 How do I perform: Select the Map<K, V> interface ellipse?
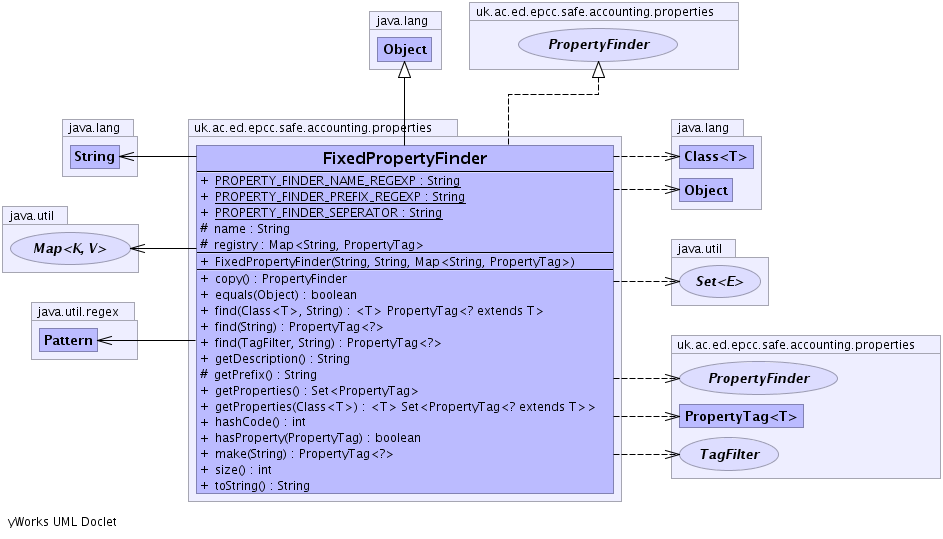point(70,247)
